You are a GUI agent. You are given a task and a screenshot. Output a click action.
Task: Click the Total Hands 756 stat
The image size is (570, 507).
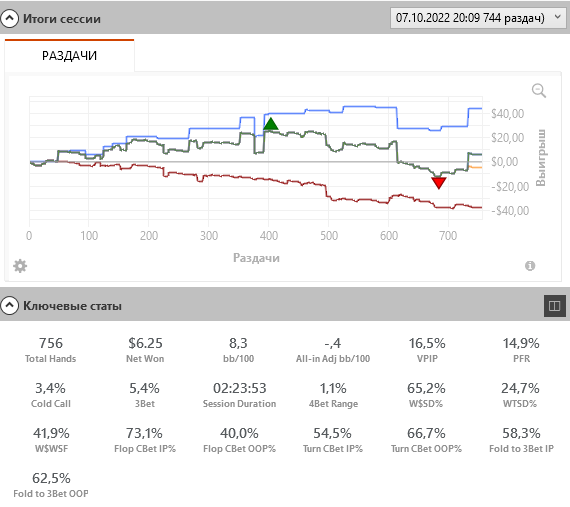pos(51,350)
